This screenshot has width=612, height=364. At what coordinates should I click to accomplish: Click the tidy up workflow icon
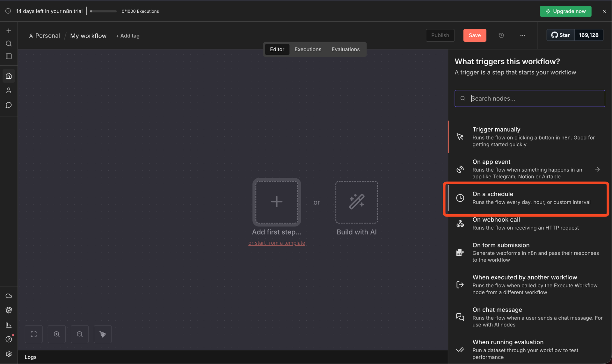click(x=103, y=334)
